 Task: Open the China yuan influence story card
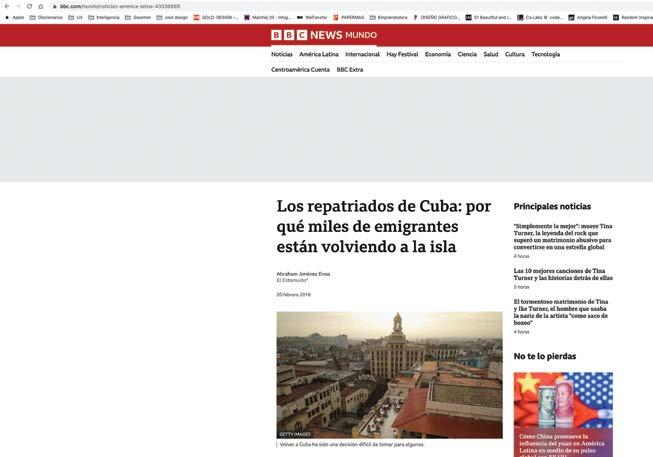pyautogui.click(x=563, y=415)
